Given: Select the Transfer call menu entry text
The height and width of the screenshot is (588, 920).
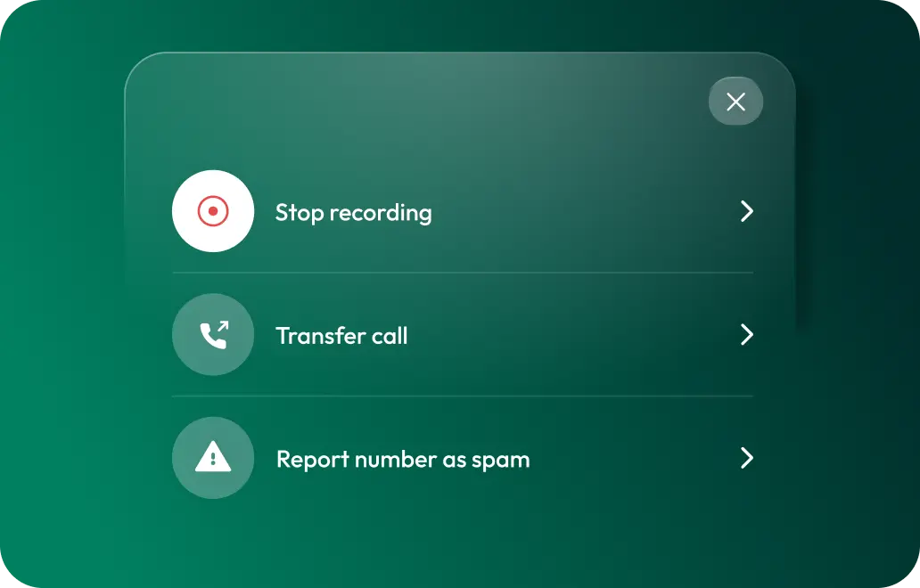Looking at the screenshot, I should (341, 336).
